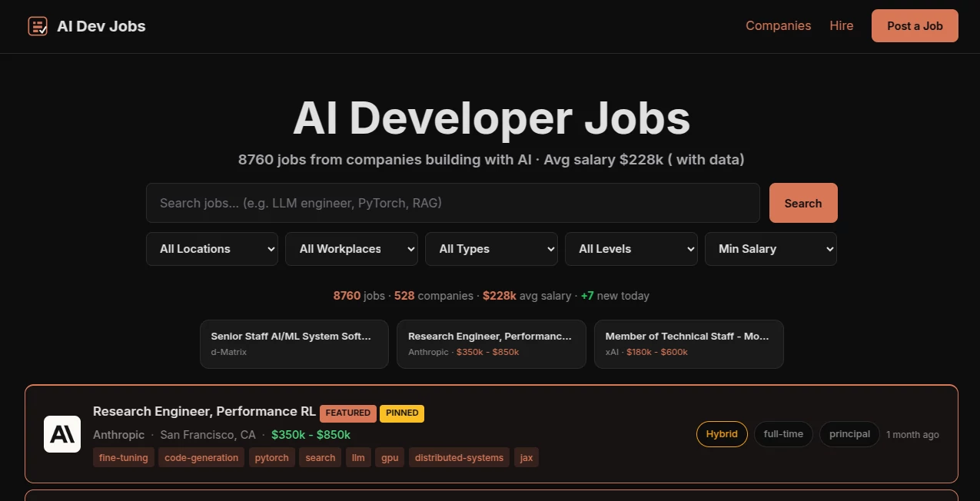Select the search tag
The width and height of the screenshot is (980, 501).
click(321, 458)
